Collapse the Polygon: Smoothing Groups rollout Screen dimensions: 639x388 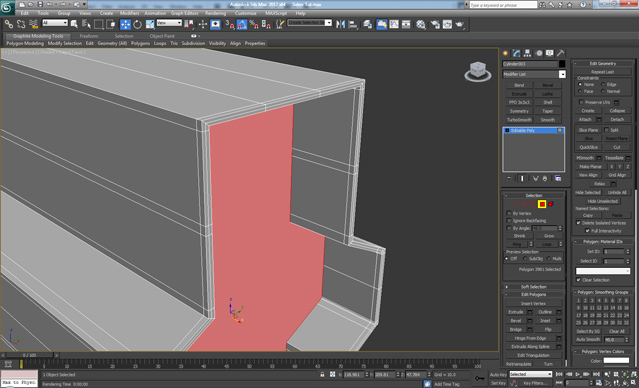tap(603, 292)
